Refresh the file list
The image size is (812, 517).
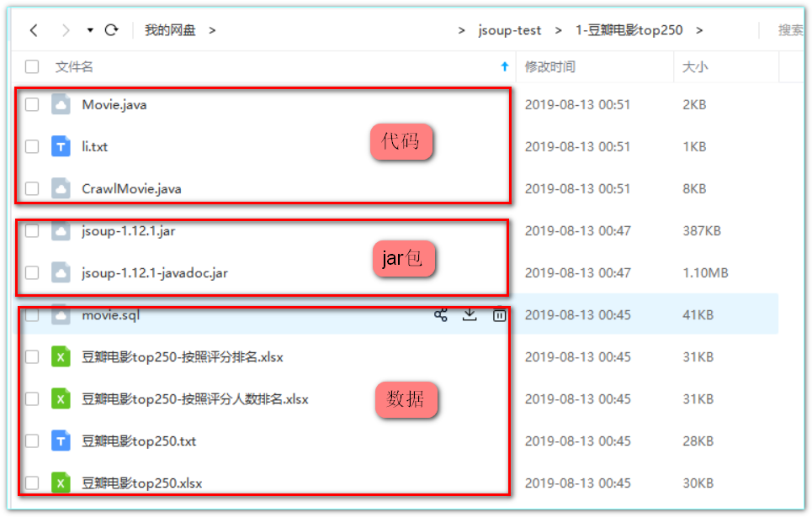point(111,30)
